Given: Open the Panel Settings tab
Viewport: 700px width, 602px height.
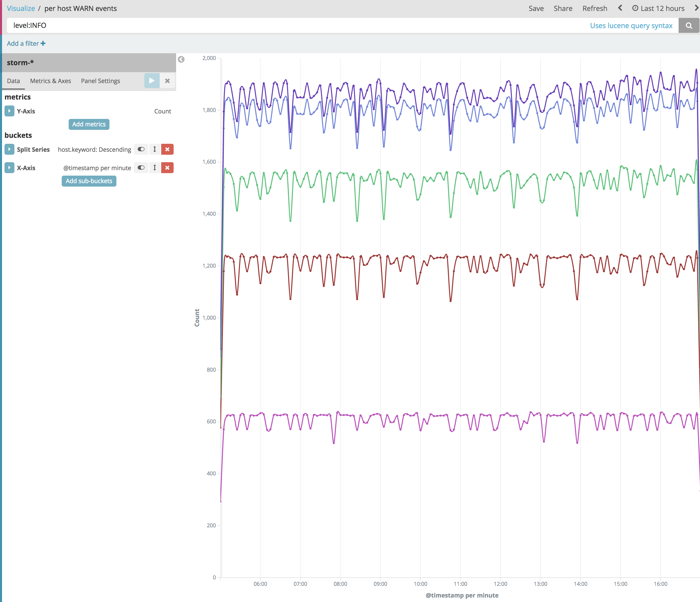Looking at the screenshot, I should click(101, 81).
